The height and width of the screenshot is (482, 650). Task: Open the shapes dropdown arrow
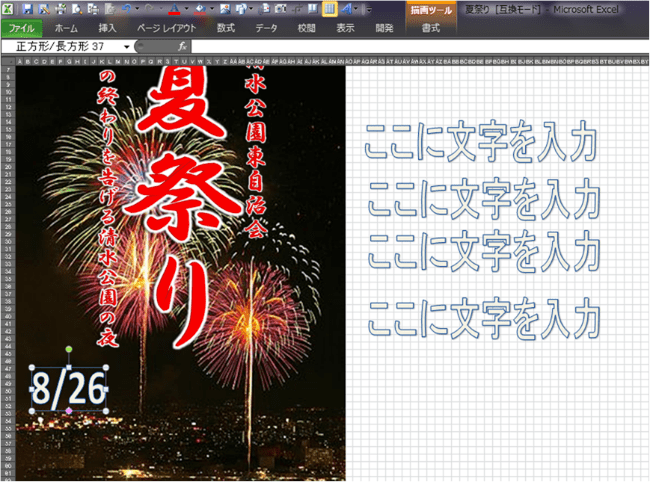pos(251,9)
